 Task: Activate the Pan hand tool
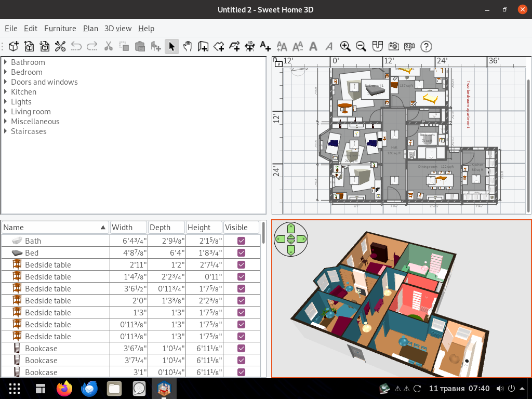(x=187, y=46)
